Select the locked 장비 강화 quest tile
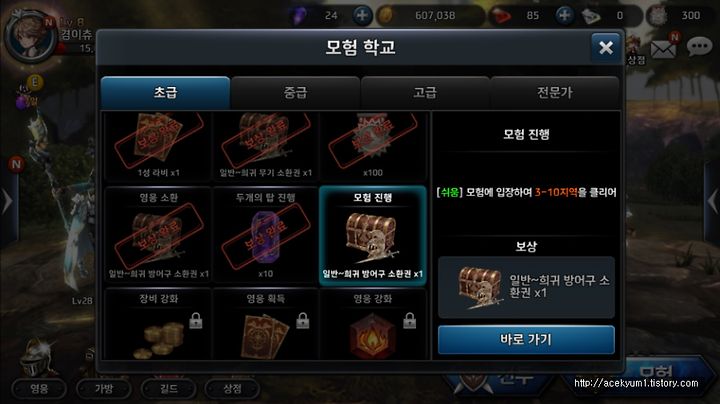This screenshot has height=404, width=720. (x=158, y=325)
